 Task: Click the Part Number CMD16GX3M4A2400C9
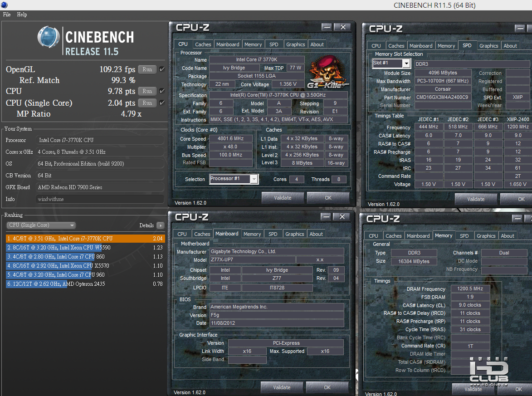[x=443, y=98]
